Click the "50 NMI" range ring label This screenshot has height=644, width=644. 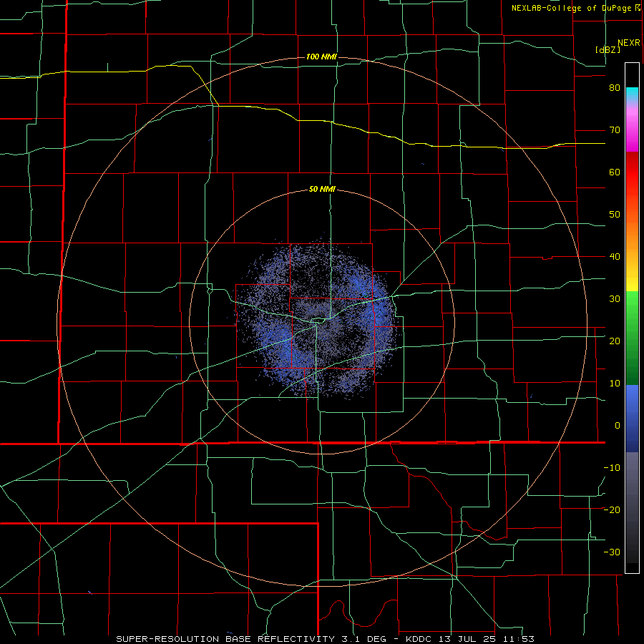point(322,190)
